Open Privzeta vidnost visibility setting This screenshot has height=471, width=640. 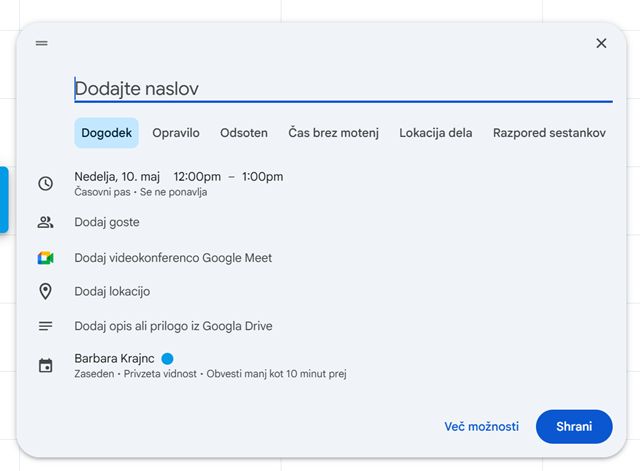pyautogui.click(x=160, y=374)
